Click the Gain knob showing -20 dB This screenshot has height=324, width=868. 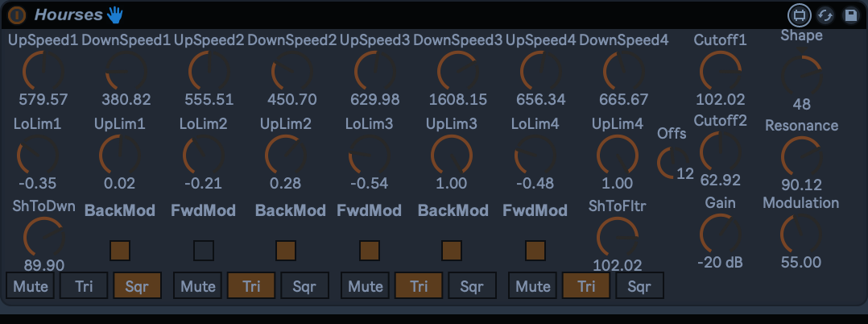tap(719, 235)
